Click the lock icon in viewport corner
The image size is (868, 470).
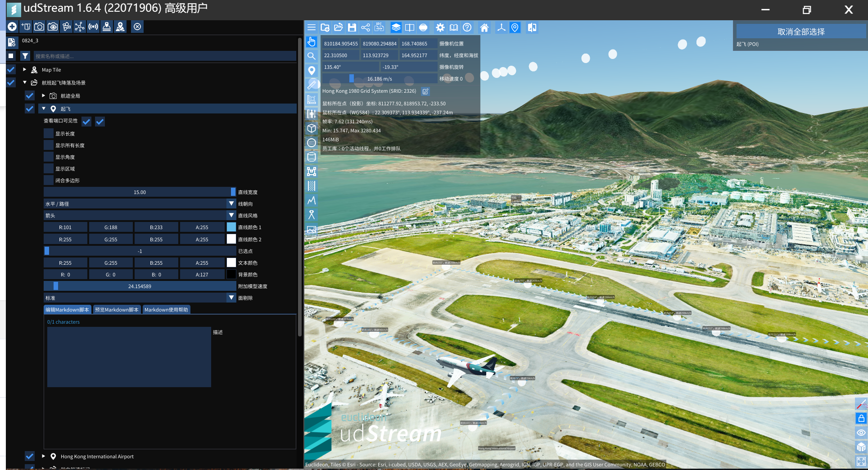coord(861,419)
